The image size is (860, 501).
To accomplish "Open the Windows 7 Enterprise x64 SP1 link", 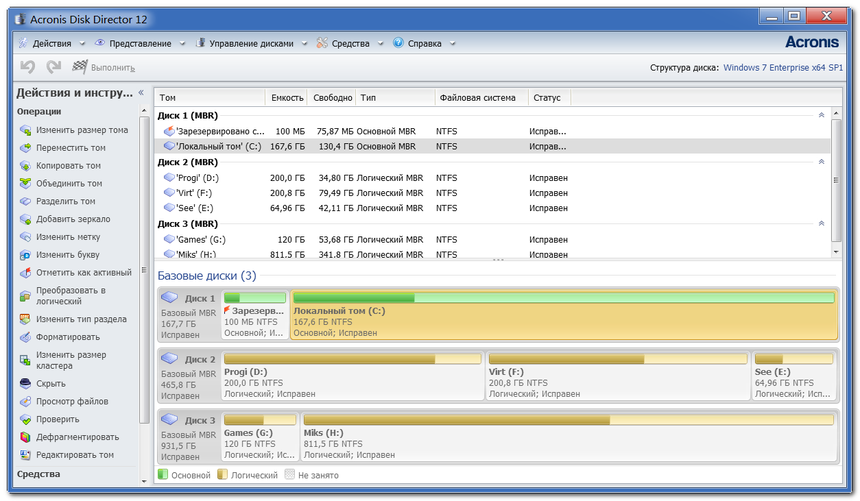I will coord(783,67).
